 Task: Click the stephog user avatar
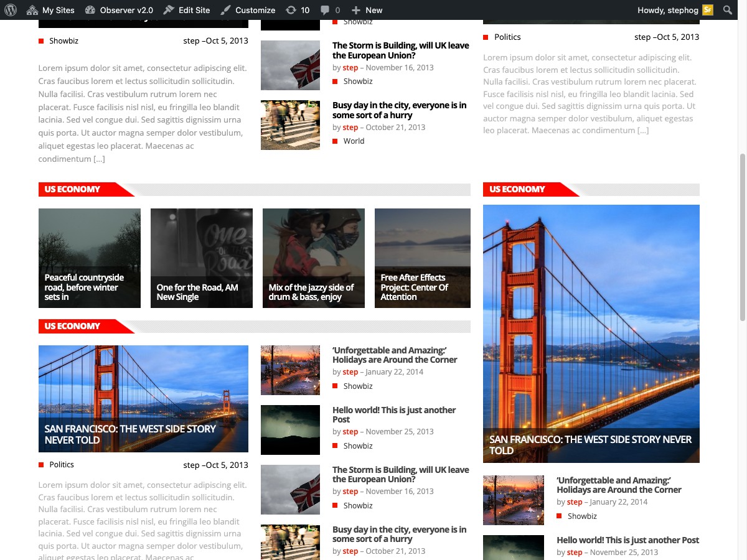coord(708,10)
